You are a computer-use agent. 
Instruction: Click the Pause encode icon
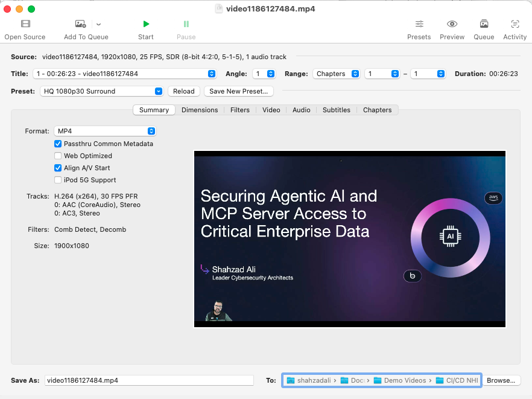(x=186, y=24)
